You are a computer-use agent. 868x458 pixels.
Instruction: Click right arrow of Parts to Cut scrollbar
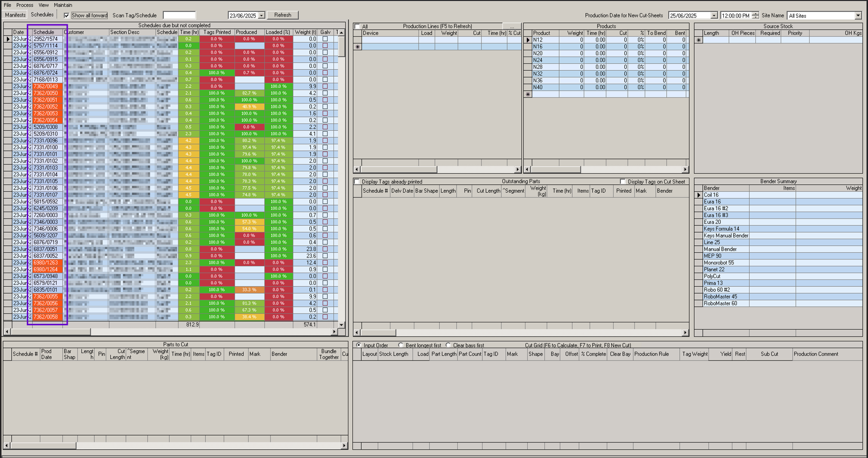point(344,445)
